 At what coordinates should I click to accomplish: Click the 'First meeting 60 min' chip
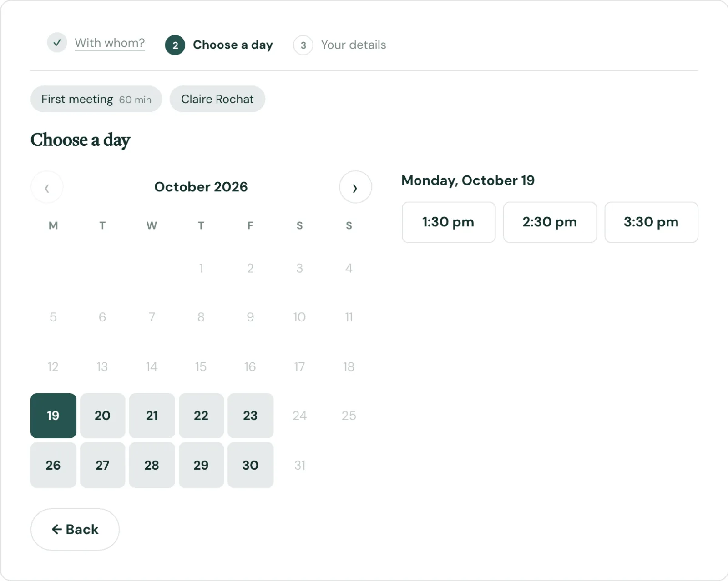point(96,99)
